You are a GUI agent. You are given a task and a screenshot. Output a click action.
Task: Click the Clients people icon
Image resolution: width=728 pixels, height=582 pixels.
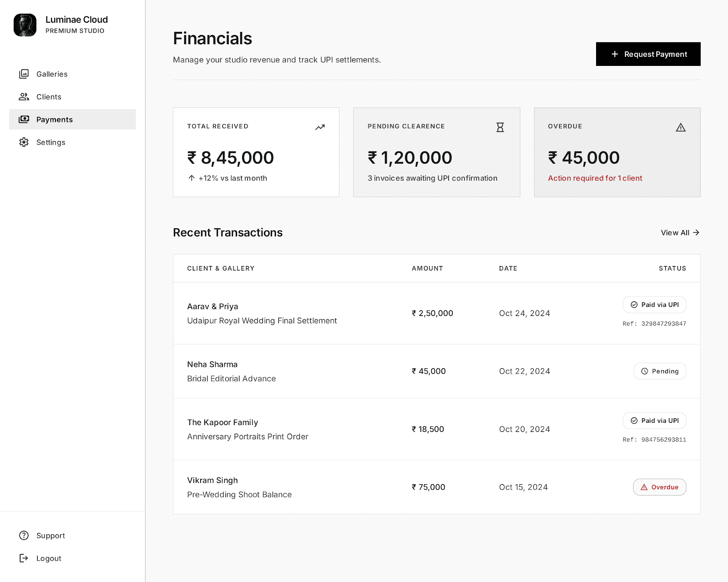24,97
